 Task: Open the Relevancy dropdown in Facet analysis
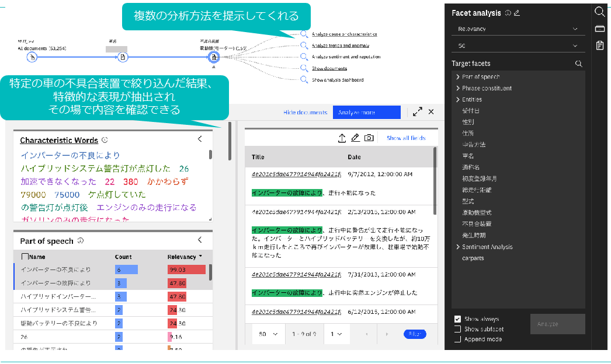pyautogui.click(x=518, y=29)
